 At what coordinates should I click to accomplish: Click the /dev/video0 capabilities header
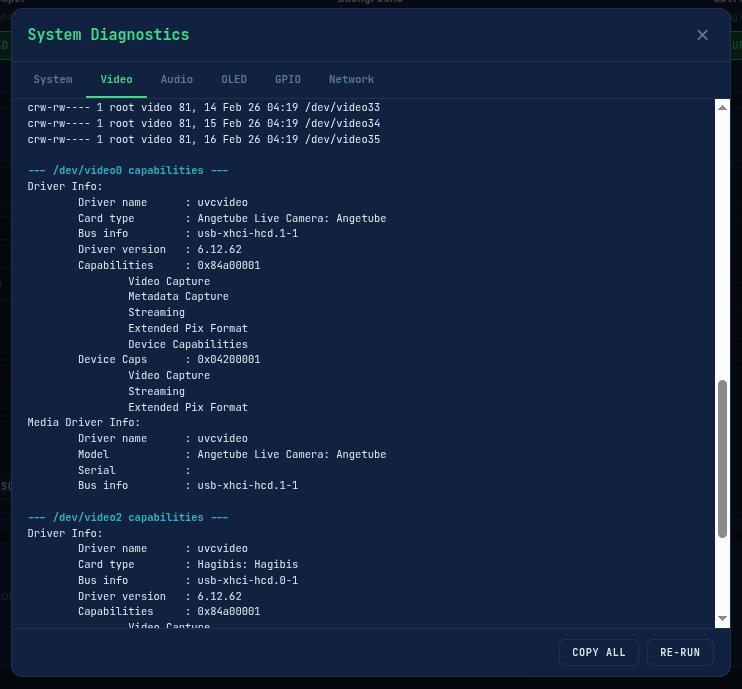128,171
